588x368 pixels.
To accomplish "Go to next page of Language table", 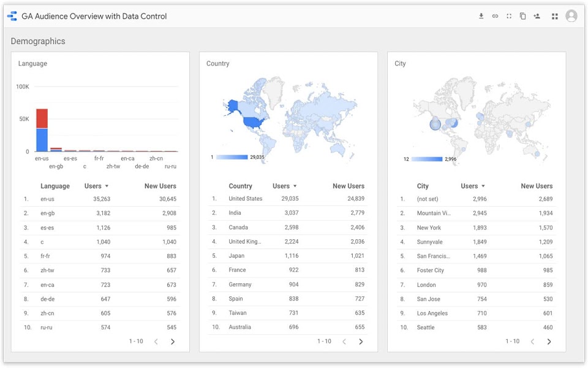I will click(173, 342).
